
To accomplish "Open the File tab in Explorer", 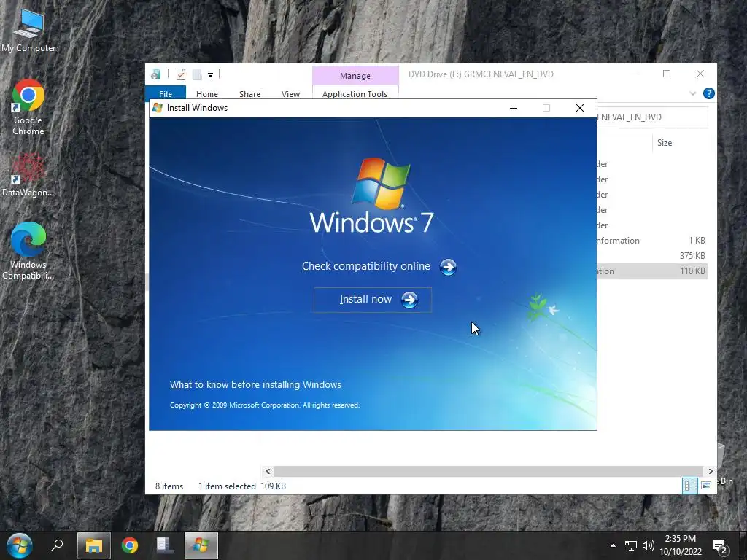I will click(166, 94).
